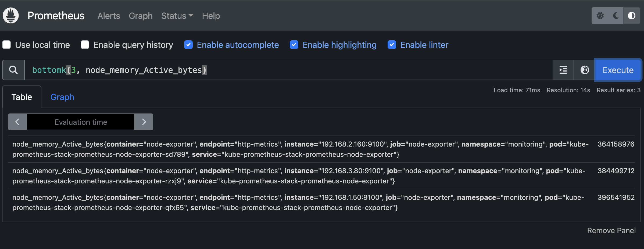Enable query history checkbox
644x249 pixels.
85,45
